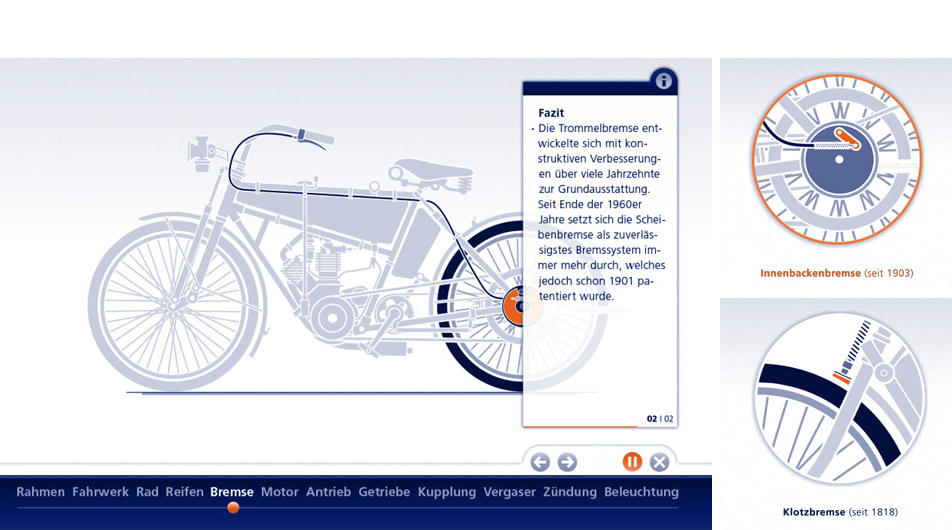Open the Motor section
Viewport: 952px width, 530px height.
280,492
